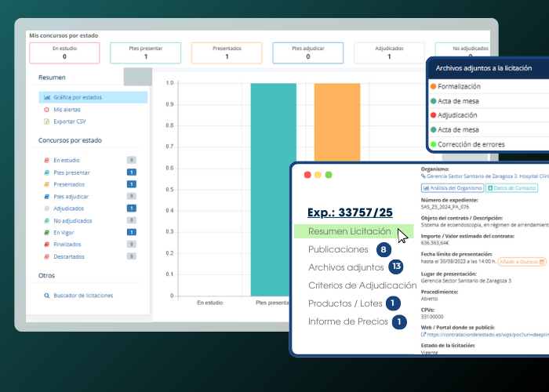Open the Publicaciones section with badge 8
Screen dimensions: 549x392
338,249
